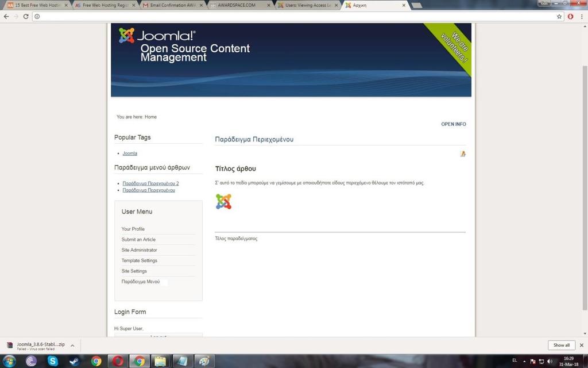This screenshot has height=368, width=588.
Task: Click the red Opera extension icon
Action: [570, 17]
